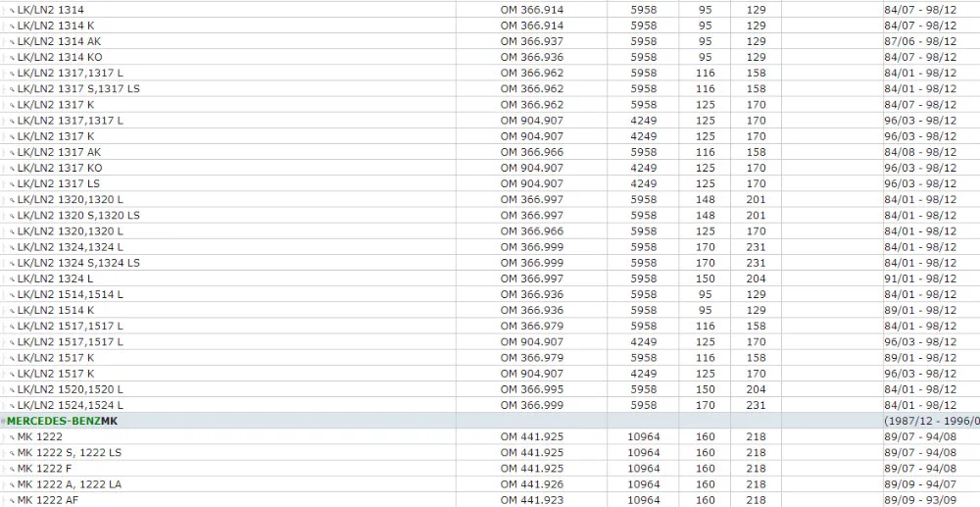Screen dimensions: 980x507
Task: Click the icon beside LK/LN2 1520,1520 L
Action: click(x=12, y=390)
